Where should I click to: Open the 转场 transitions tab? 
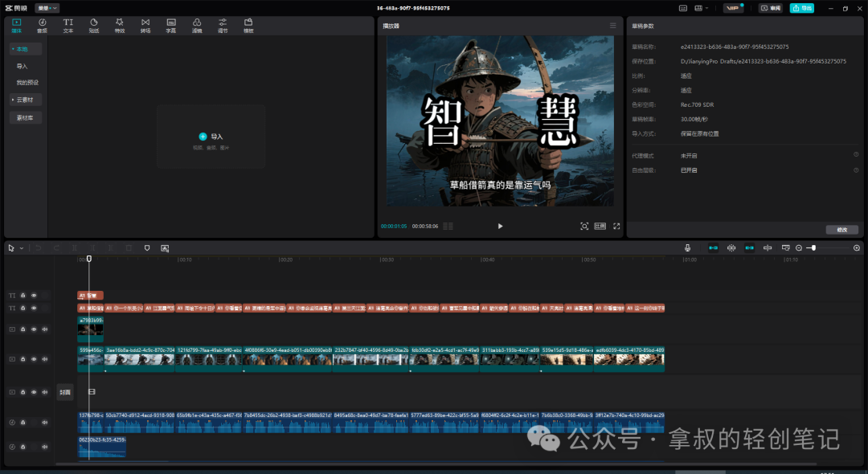point(145,26)
